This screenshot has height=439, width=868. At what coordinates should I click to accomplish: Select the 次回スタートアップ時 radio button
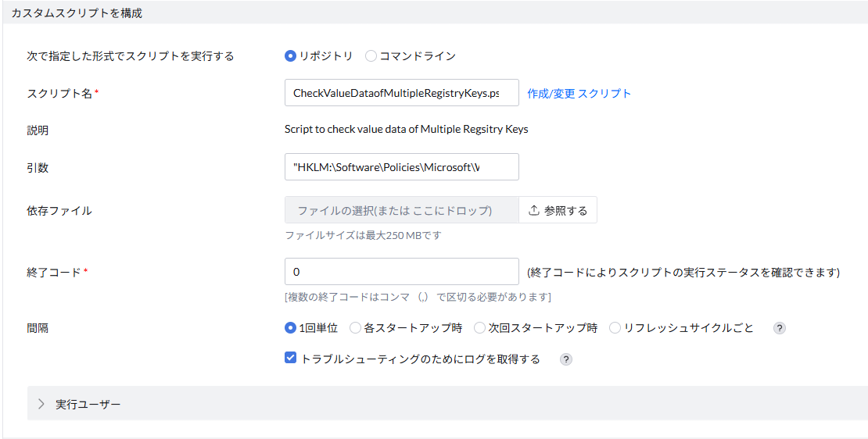pos(479,328)
